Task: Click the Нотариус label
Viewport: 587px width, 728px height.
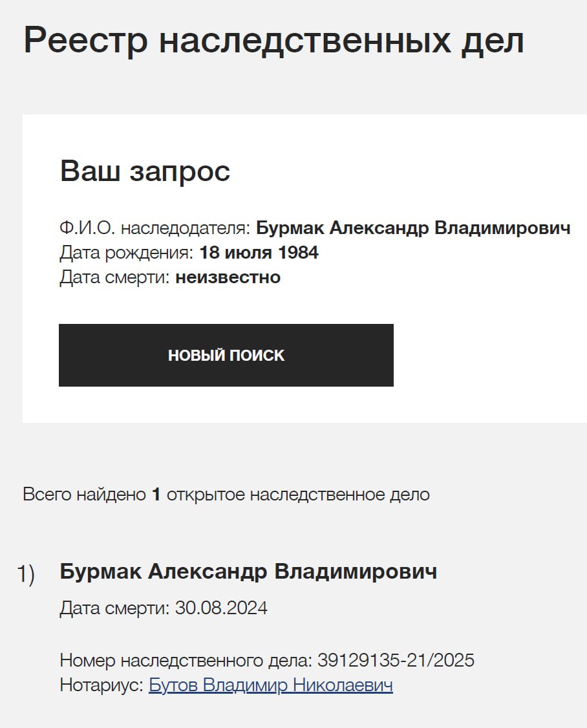Action: point(101,685)
